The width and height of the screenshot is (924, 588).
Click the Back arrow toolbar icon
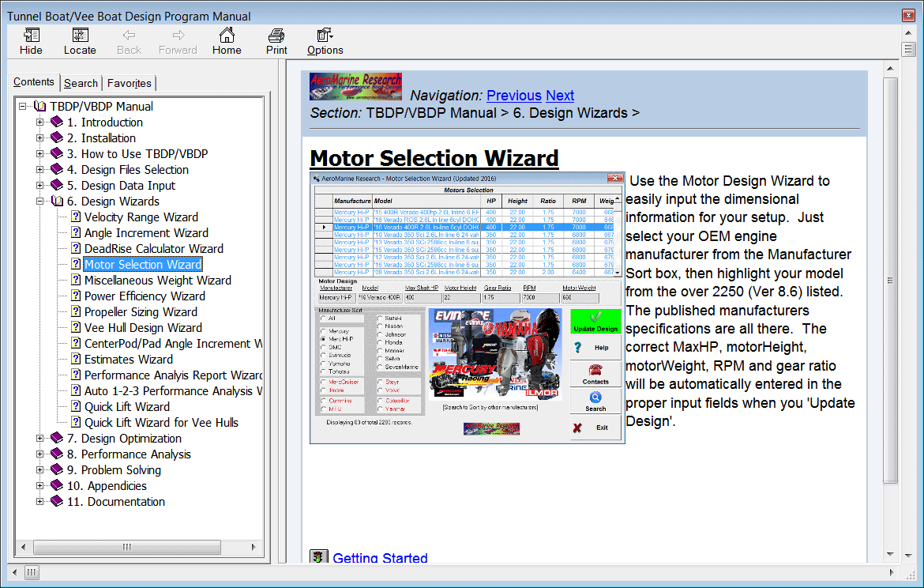tap(129, 36)
